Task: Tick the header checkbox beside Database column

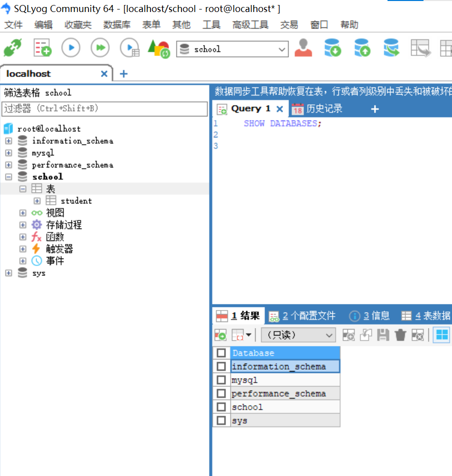Action: (221, 353)
